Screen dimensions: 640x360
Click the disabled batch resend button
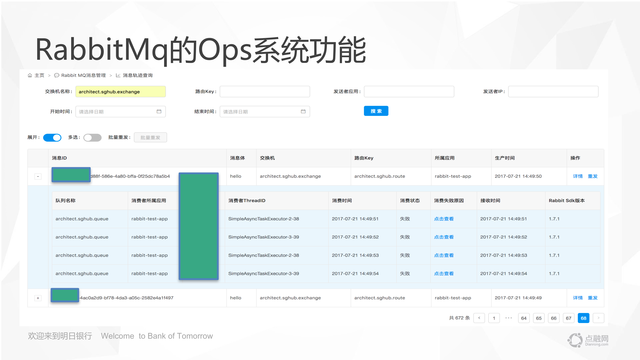pos(150,138)
